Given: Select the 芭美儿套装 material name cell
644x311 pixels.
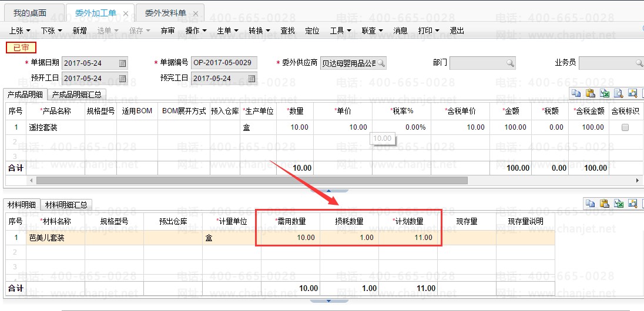Looking at the screenshot, I should [55, 238].
